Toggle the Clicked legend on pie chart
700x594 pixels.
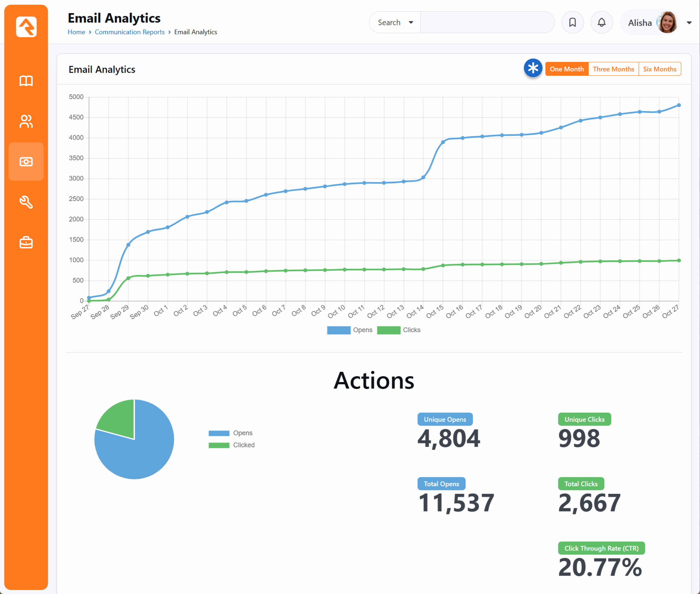tap(232, 445)
